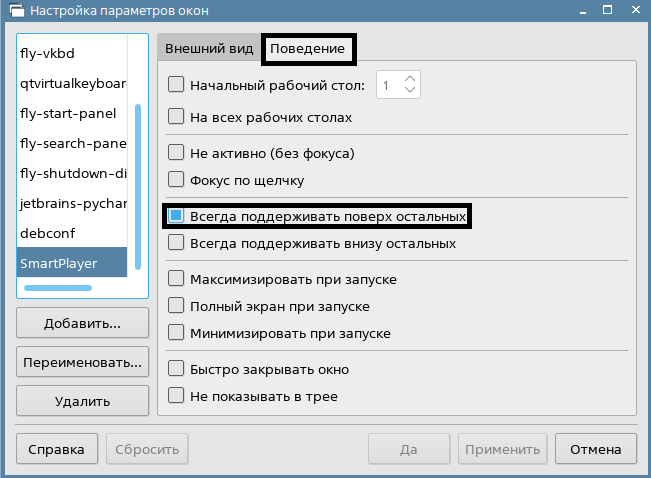The width and height of the screenshot is (651, 478).
Task: Click the Добавить... button
Action: pos(83,324)
